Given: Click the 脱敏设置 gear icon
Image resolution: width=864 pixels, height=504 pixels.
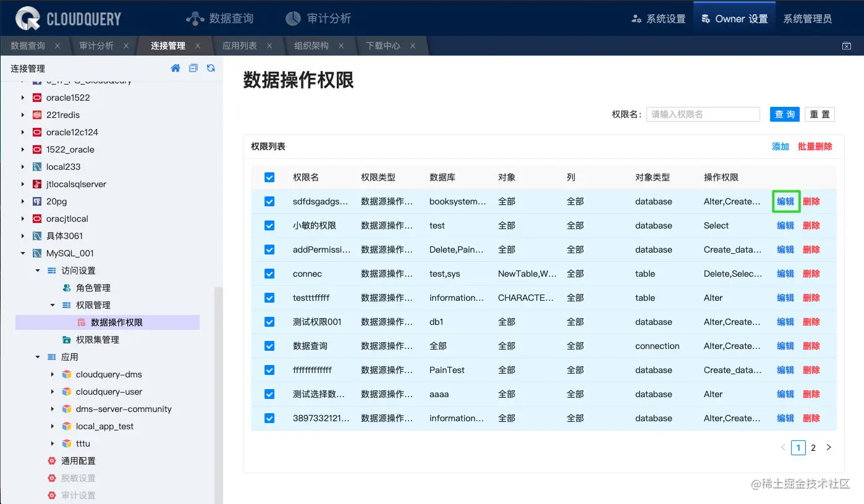Looking at the screenshot, I should 52,478.
